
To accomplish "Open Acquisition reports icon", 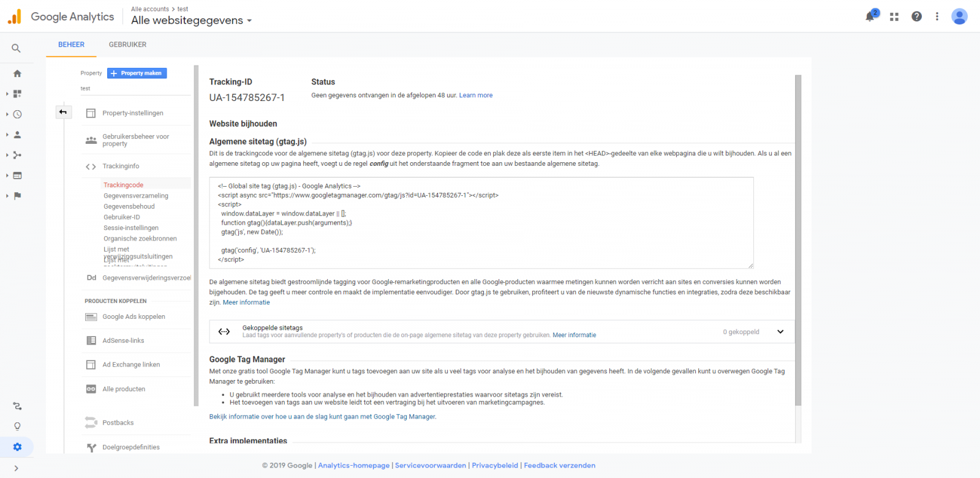I will 17,155.
